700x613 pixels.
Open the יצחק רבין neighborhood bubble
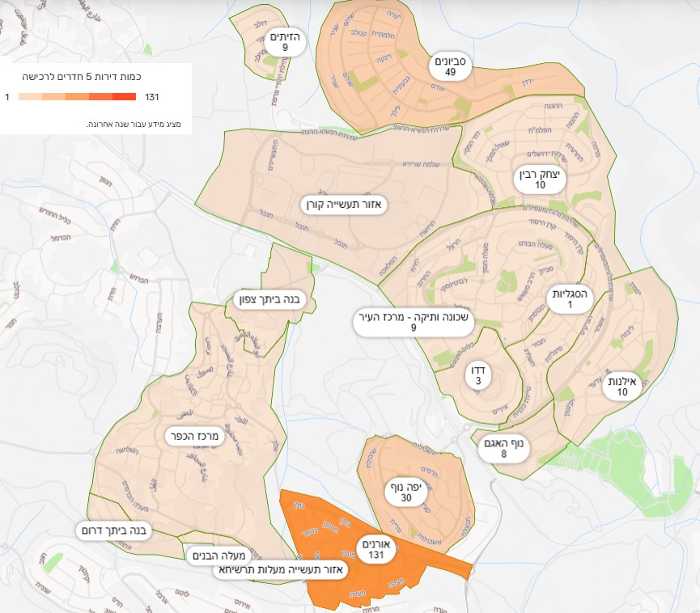[x=540, y=180]
